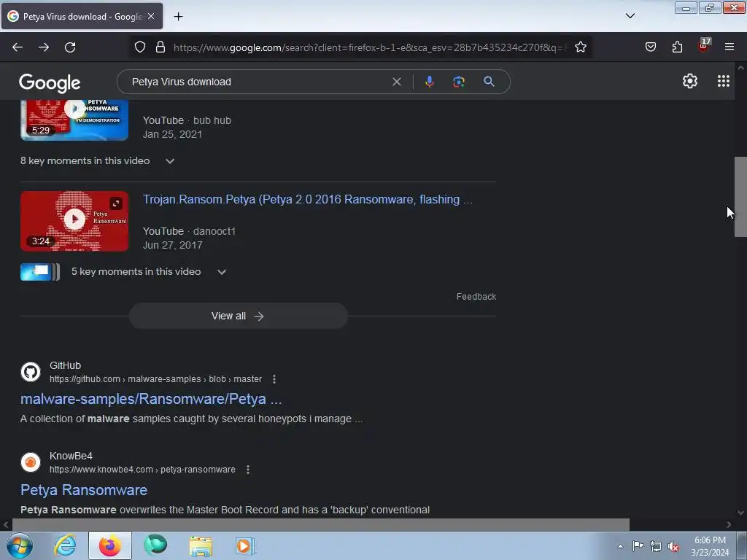The image size is (747, 560).
Task: Click the knowbe4.com URL breadcrumb text
Action: pyautogui.click(x=142, y=470)
